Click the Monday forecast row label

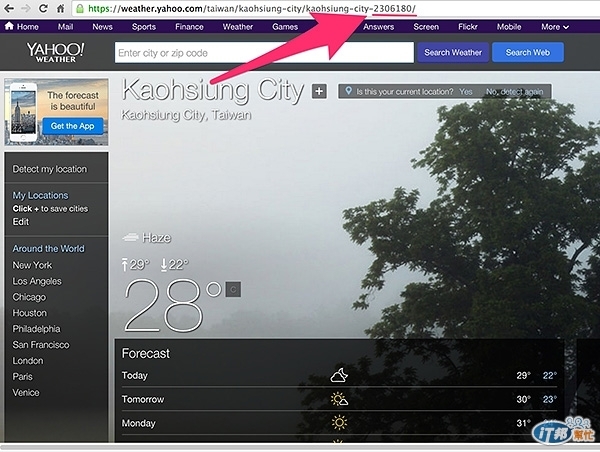[138, 423]
